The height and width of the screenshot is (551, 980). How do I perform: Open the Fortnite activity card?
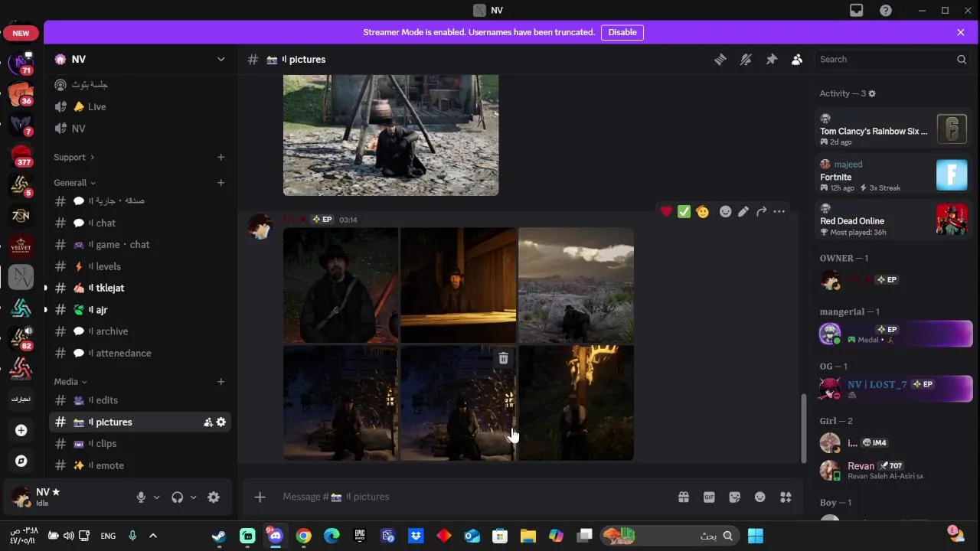click(893, 175)
